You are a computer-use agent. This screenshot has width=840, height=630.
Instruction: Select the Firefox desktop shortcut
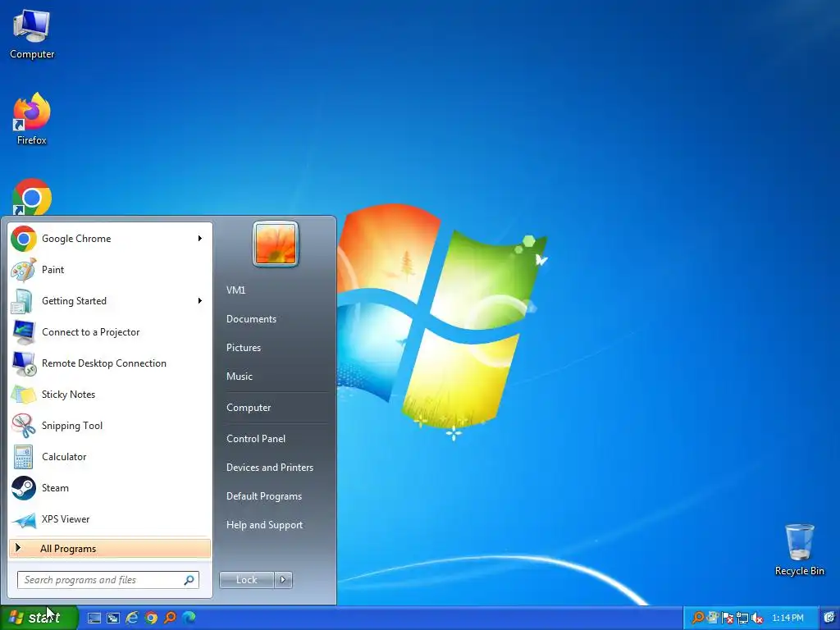point(32,119)
